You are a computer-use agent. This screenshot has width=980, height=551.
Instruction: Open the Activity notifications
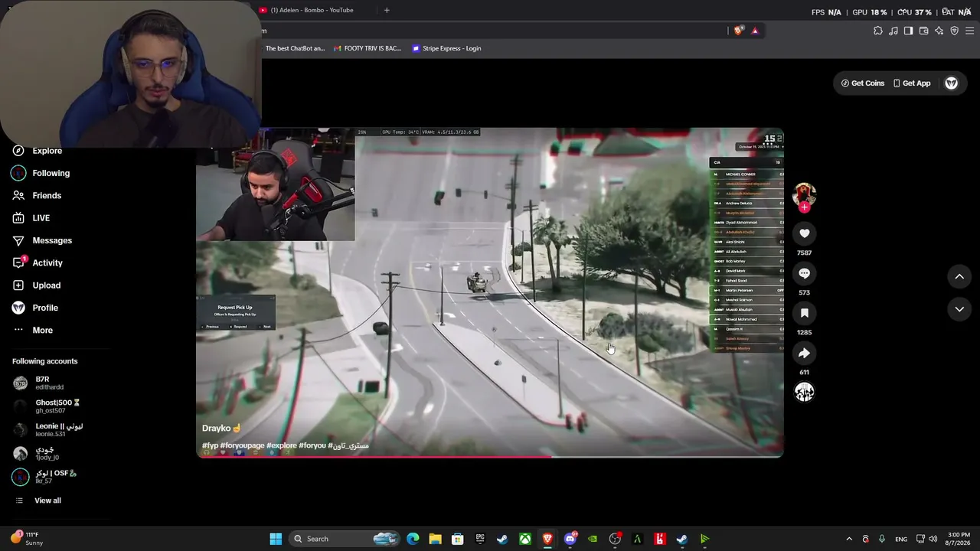pyautogui.click(x=38, y=262)
